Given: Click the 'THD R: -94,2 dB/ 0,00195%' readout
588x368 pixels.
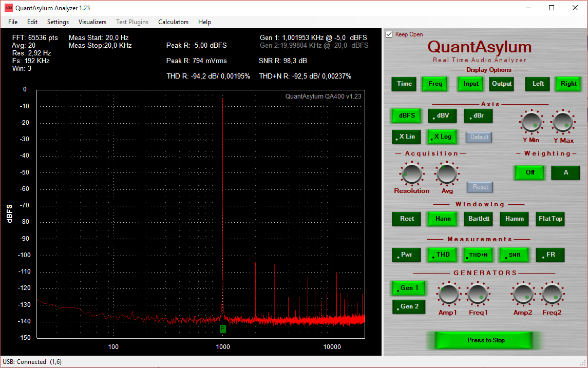Looking at the screenshot, I should [208, 76].
